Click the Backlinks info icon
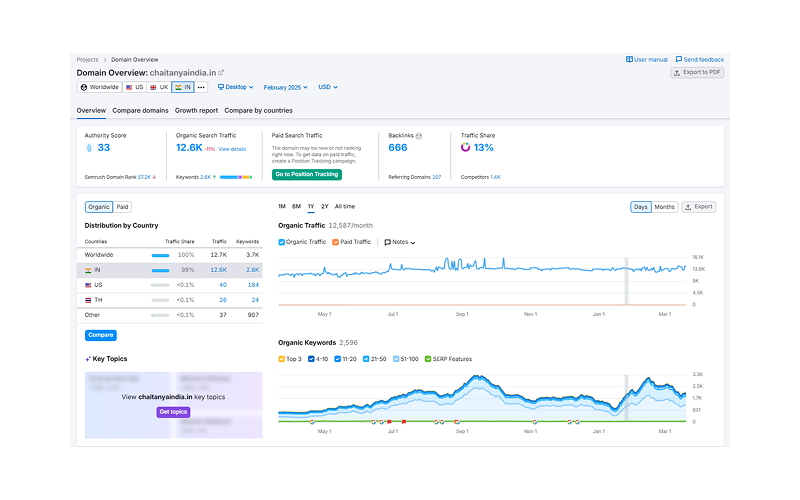Screen dimensions: 800x500 tap(419, 136)
